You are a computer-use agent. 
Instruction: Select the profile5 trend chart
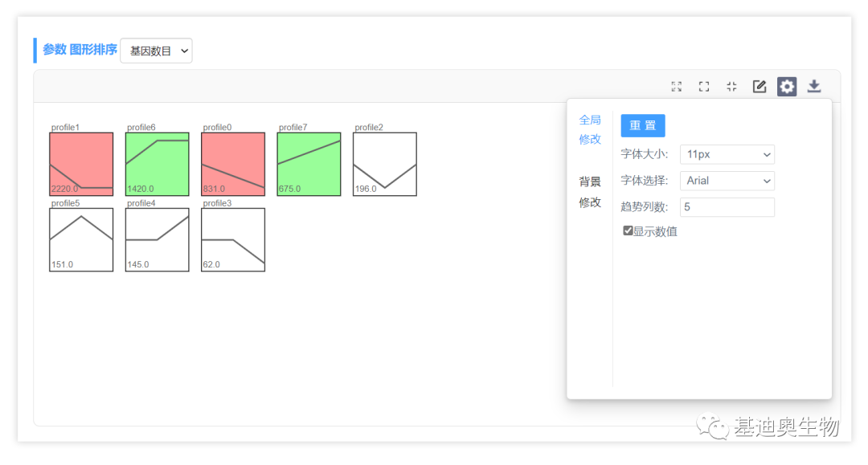pos(81,240)
